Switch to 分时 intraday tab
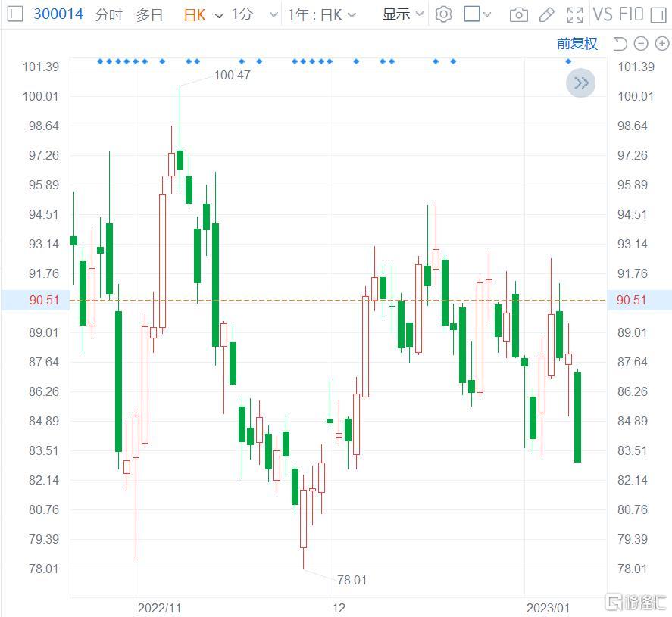 tap(109, 14)
